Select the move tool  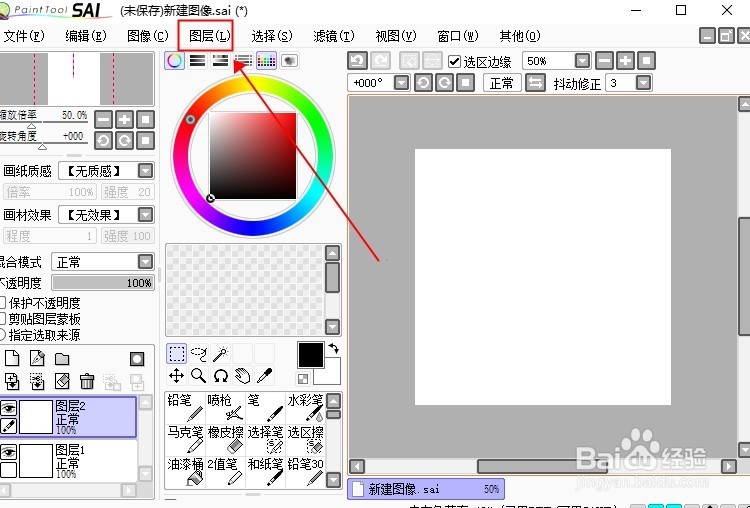[176, 376]
